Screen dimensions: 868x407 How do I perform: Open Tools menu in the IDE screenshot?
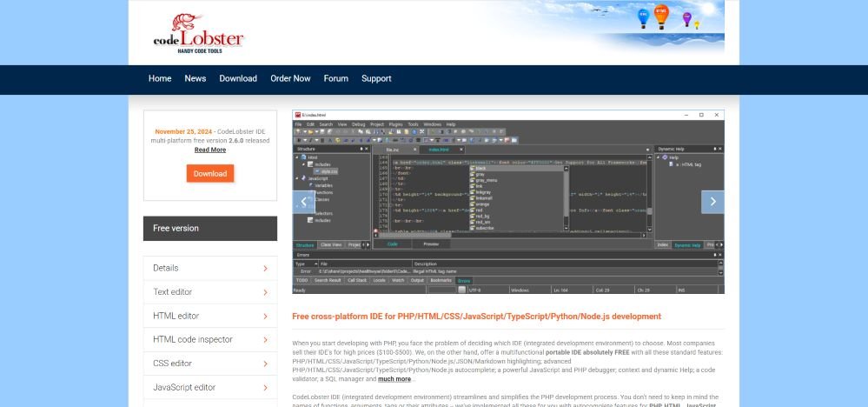coord(414,124)
